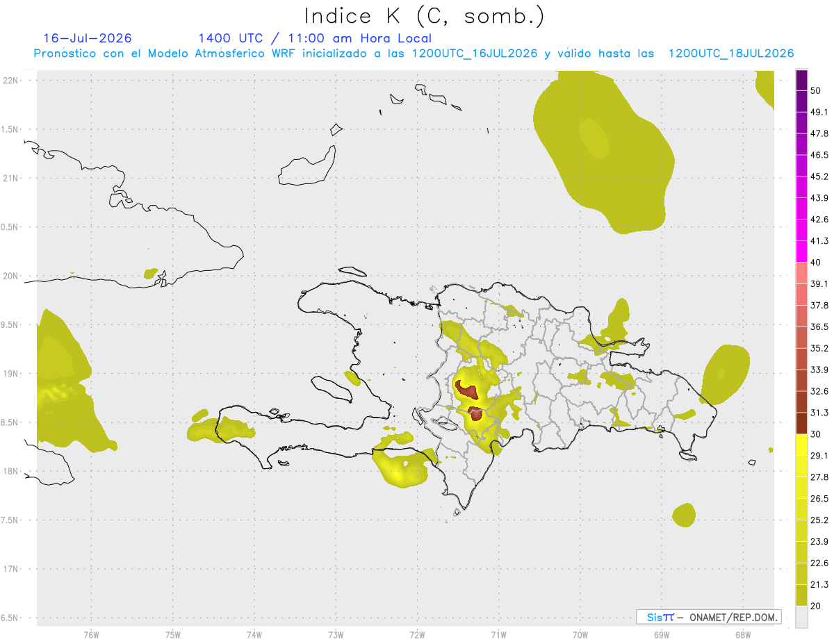This screenshot has height=644, width=834.
Task: Click the '69W' longitude label
Action: pos(662,634)
